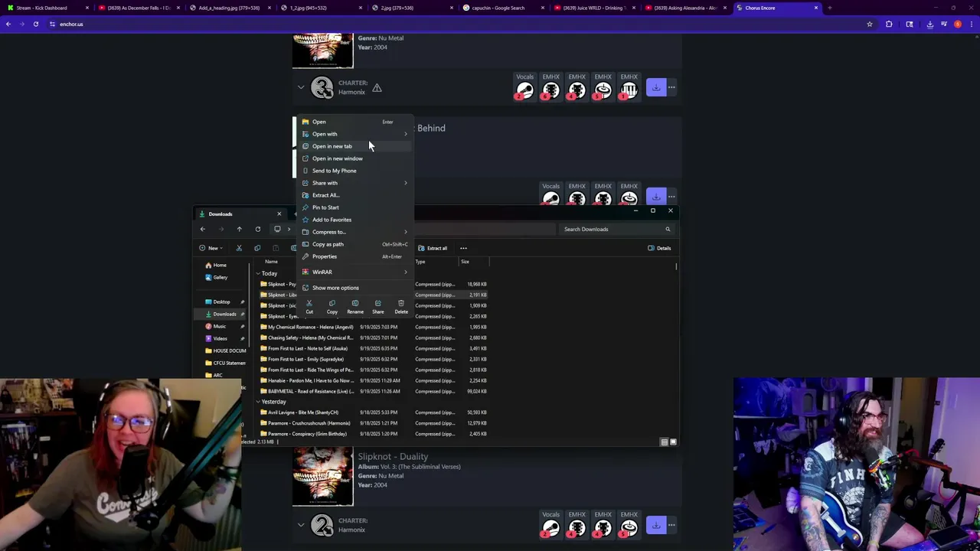Switch to large icons view in Explorer
Image resolution: width=980 pixels, height=551 pixels.
(673, 442)
